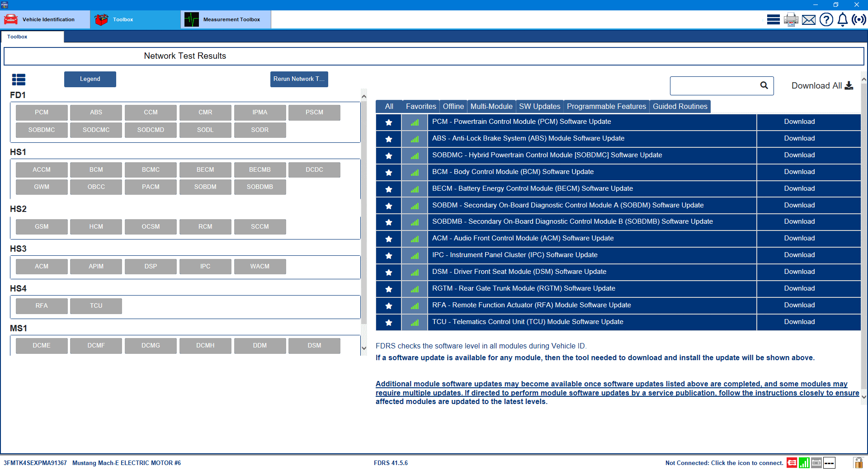Toggle favorite star for TCU update

click(389, 322)
